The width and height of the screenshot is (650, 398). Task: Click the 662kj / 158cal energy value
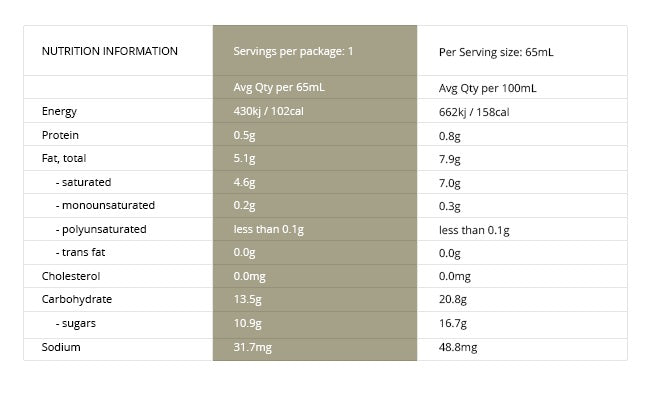coord(474,112)
